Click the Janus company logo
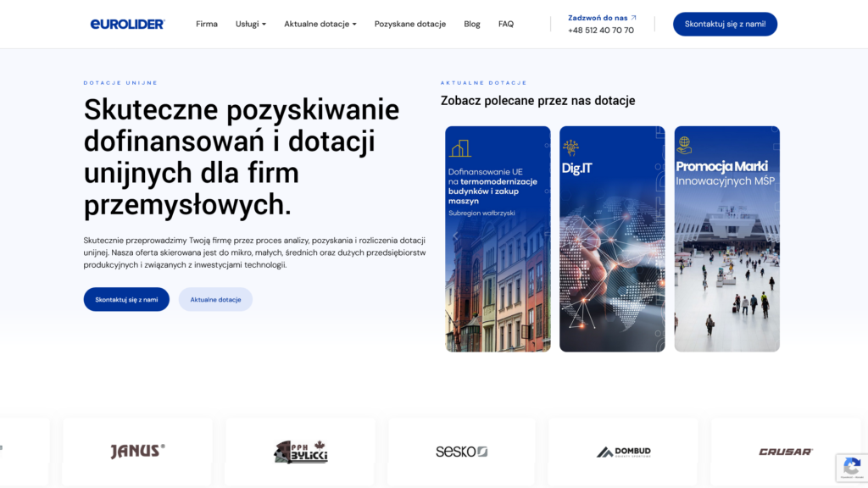 click(136, 451)
